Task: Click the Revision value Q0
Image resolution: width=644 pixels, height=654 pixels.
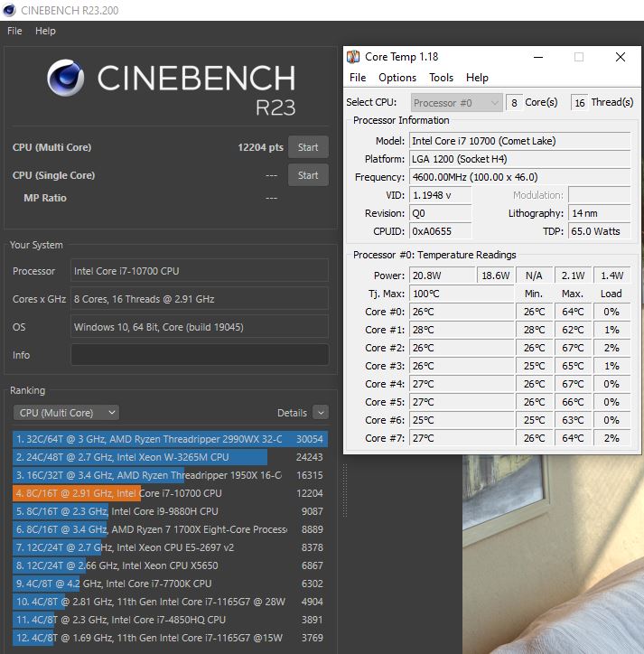Action: [441, 213]
